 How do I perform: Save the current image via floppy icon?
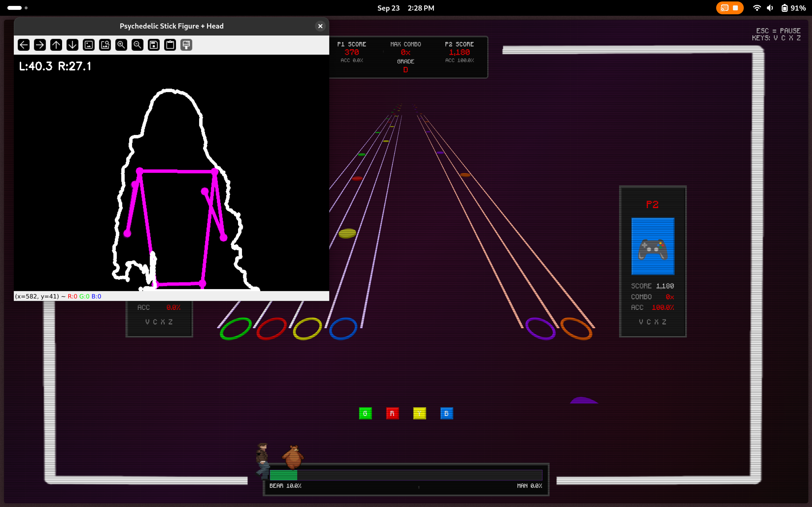click(154, 45)
